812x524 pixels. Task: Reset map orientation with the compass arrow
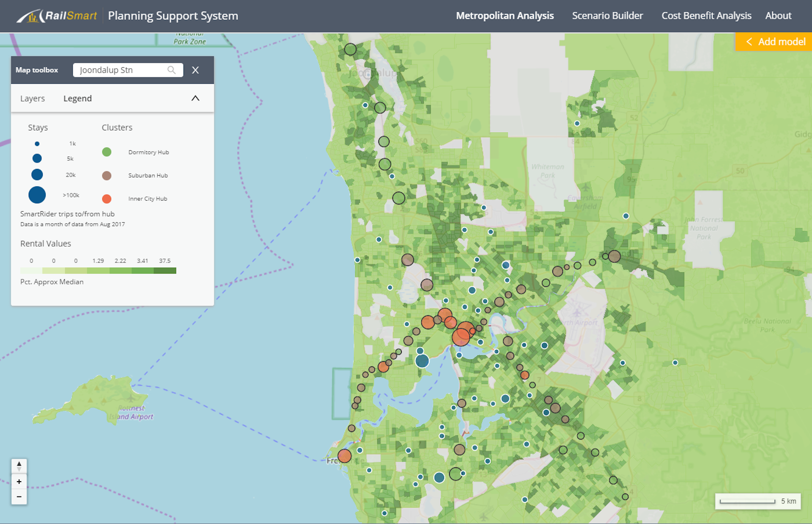(19, 466)
